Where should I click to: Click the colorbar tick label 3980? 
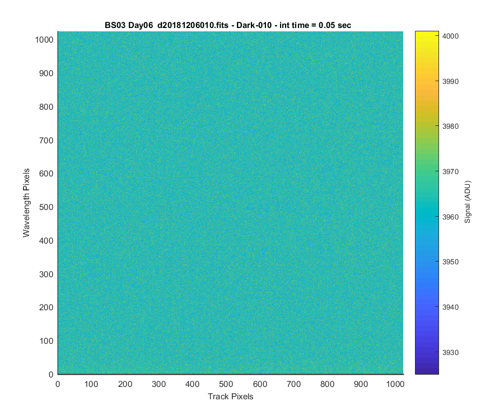(x=450, y=127)
